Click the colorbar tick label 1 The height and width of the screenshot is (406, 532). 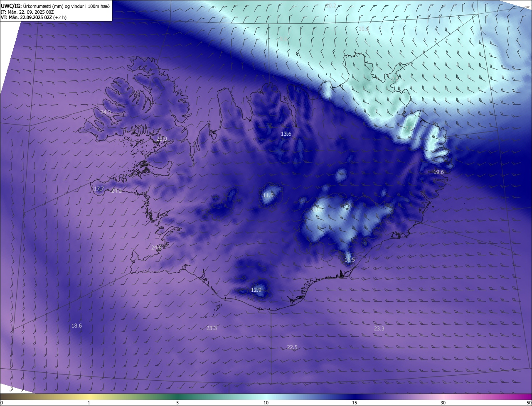pos(89,403)
